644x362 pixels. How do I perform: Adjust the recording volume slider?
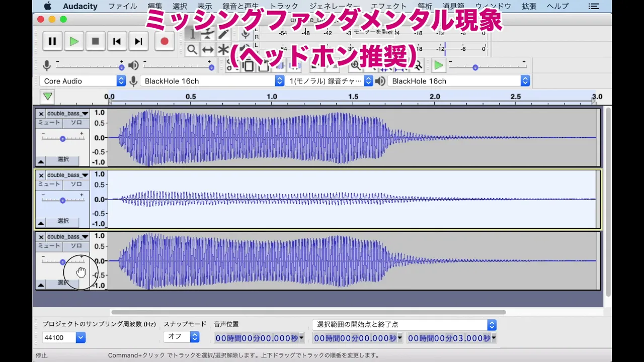coord(90,66)
